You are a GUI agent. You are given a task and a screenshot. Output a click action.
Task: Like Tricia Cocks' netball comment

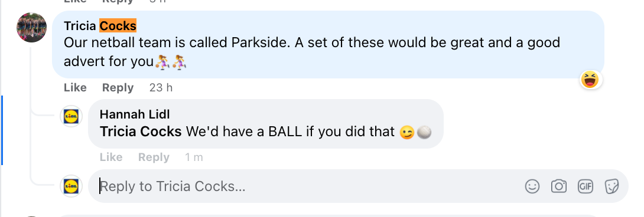pyautogui.click(x=75, y=88)
